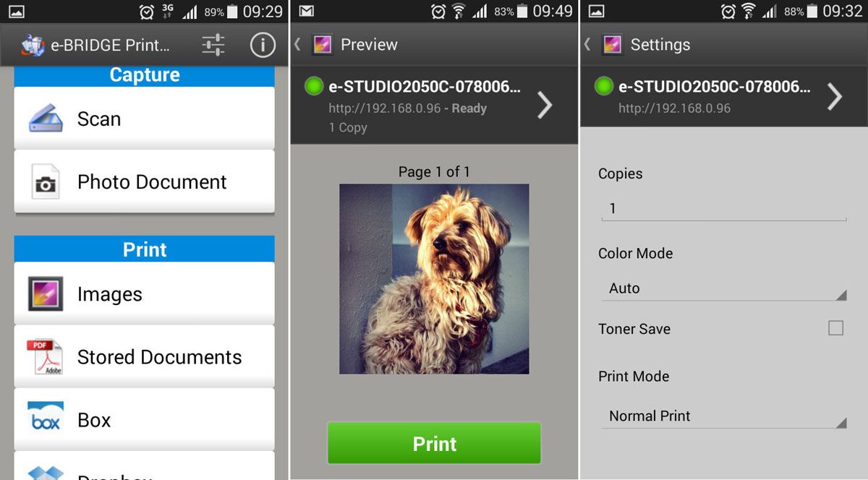Open the Color Mode Auto dropdown

724,288
